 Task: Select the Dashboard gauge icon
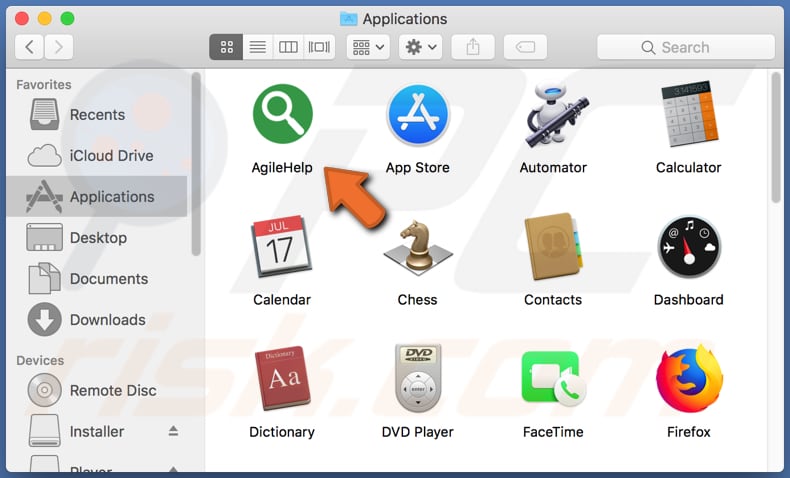point(689,247)
